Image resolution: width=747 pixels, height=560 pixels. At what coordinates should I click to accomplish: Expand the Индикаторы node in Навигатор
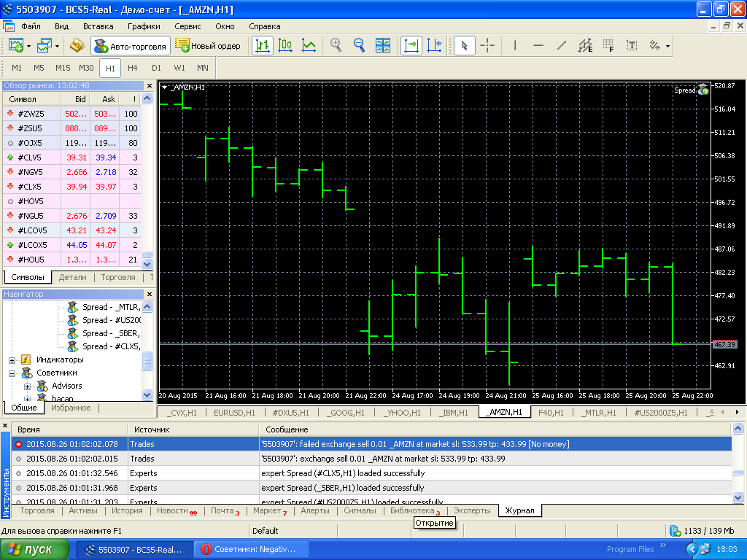point(12,362)
